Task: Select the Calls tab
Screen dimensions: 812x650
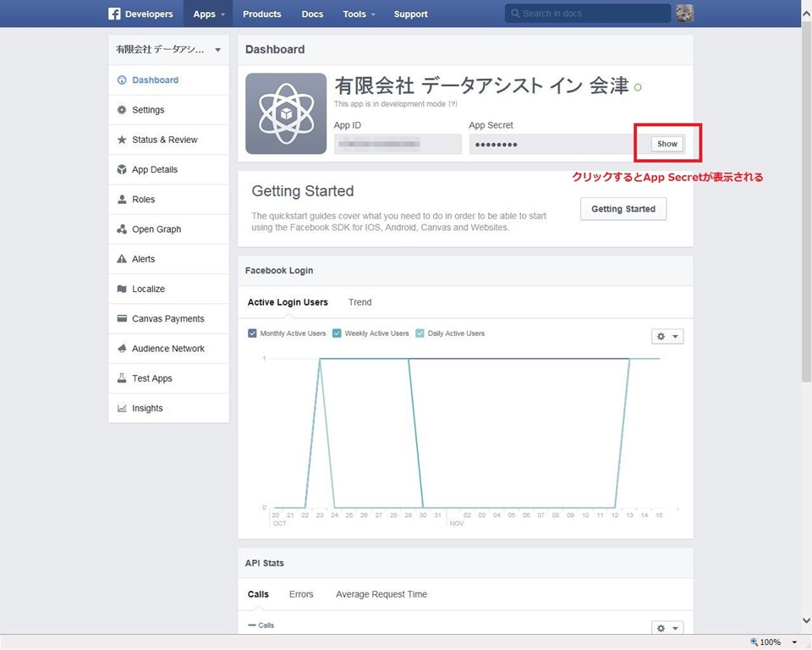Action: tap(258, 594)
